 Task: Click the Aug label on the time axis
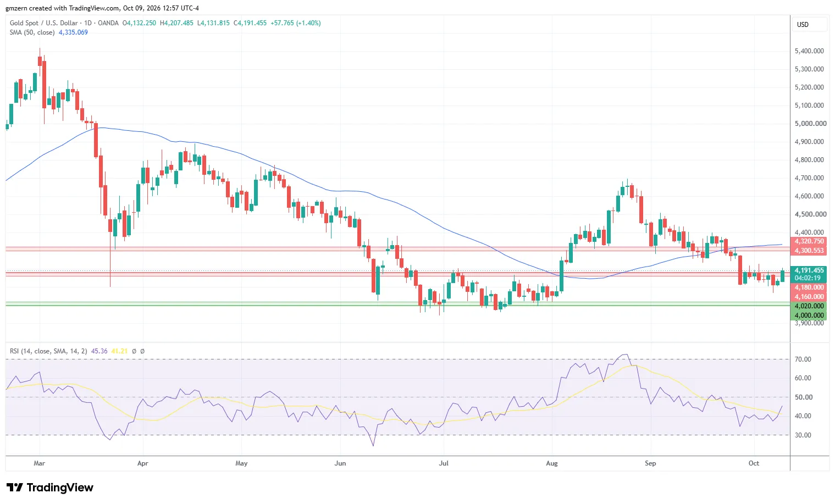pyautogui.click(x=551, y=463)
